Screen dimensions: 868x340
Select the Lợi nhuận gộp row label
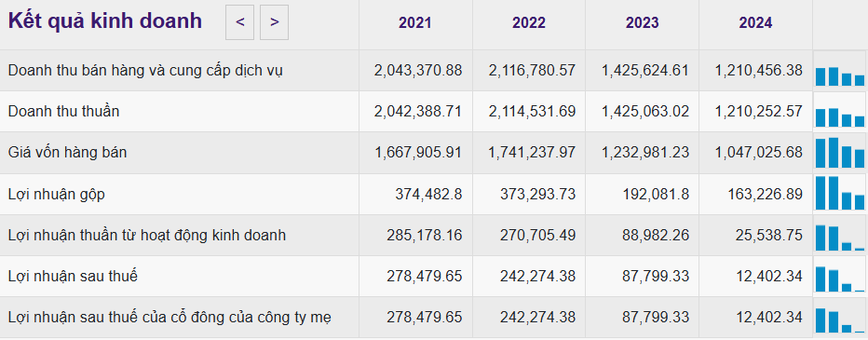click(57, 195)
